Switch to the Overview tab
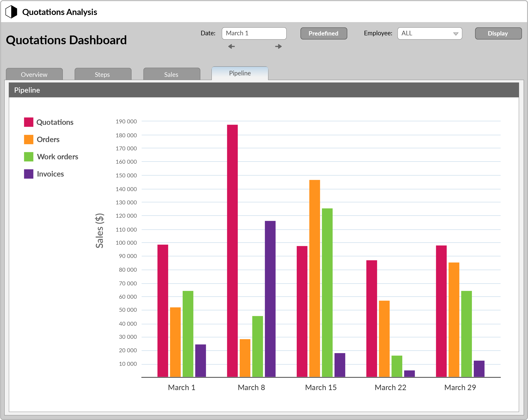Viewport: 528px width, 420px height. click(x=34, y=74)
